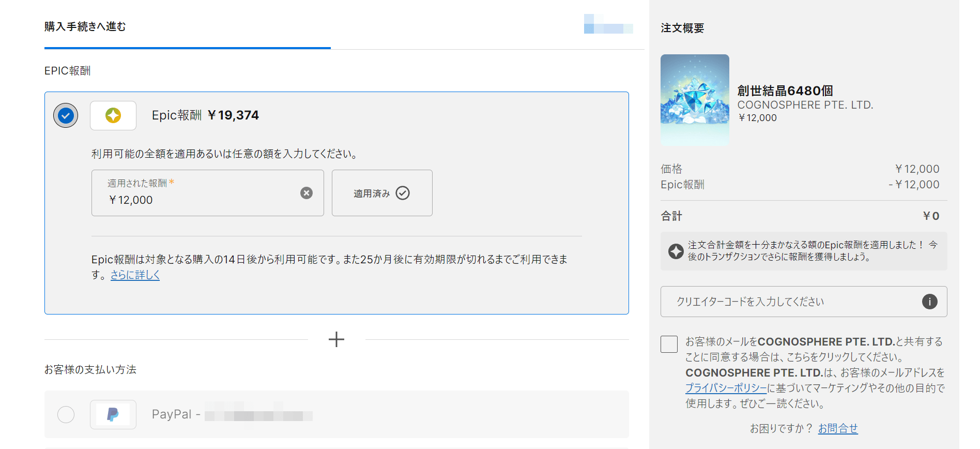Viewport: 980px width, 449px height.
Task: Click the plus icon to add payment method
Action: click(x=336, y=339)
